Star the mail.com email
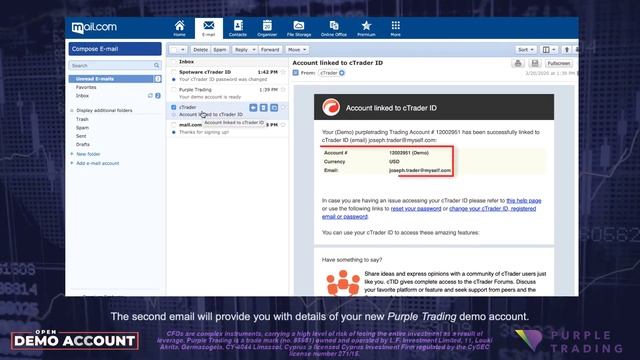Viewport: 640px width, 360px height. click(x=283, y=125)
